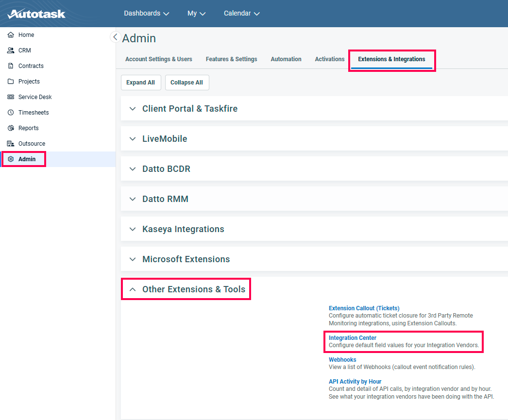Open the Dashboards dropdown menu

point(146,14)
